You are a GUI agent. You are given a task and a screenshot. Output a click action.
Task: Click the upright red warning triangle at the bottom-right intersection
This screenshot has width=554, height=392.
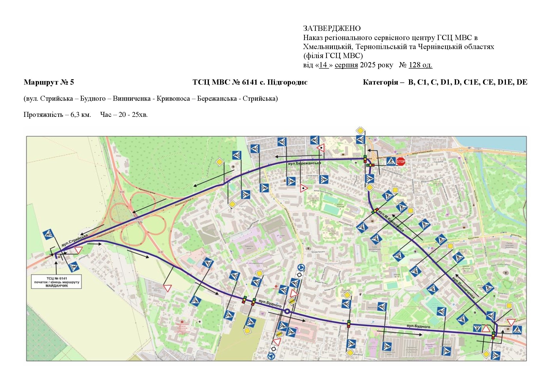coord(486,328)
